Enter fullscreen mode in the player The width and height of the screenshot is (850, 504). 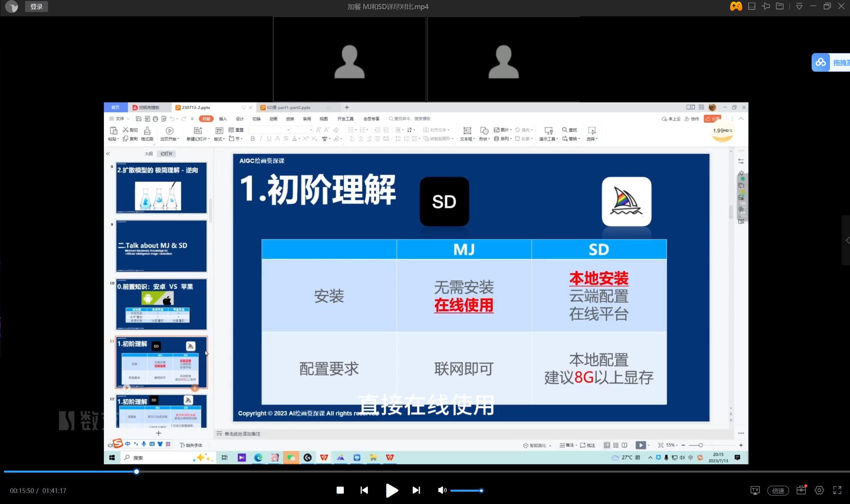coord(837,490)
